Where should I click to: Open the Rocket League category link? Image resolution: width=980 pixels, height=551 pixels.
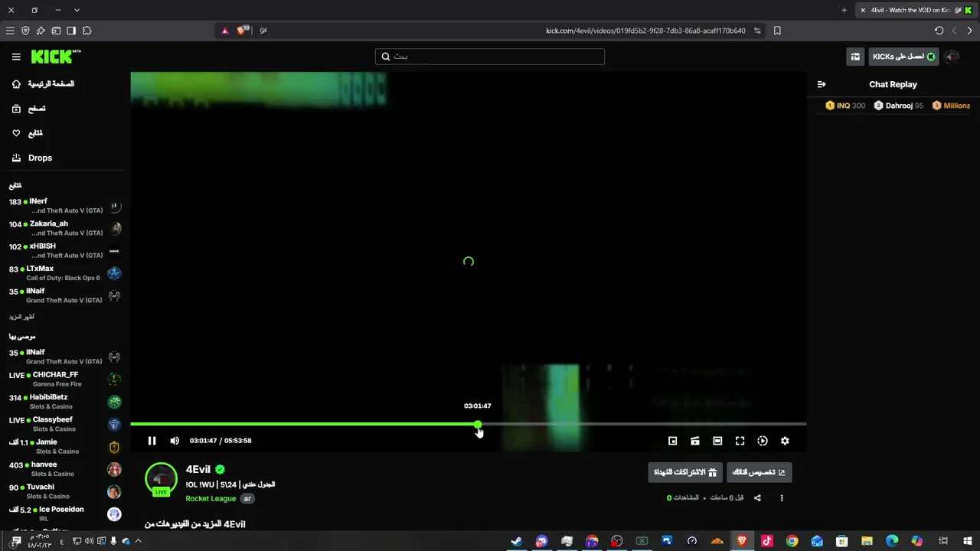[x=211, y=498]
